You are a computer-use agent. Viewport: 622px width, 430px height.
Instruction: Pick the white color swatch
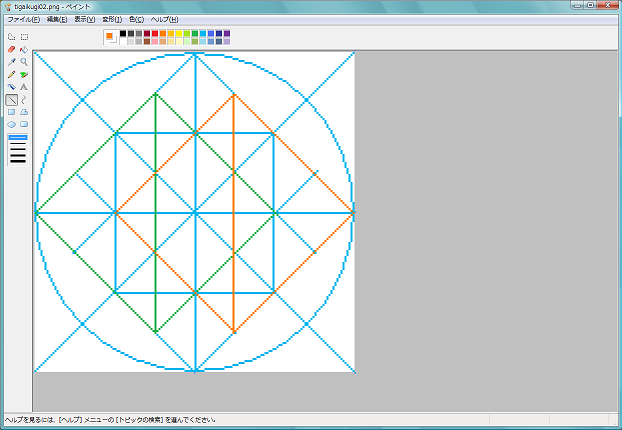point(123,41)
